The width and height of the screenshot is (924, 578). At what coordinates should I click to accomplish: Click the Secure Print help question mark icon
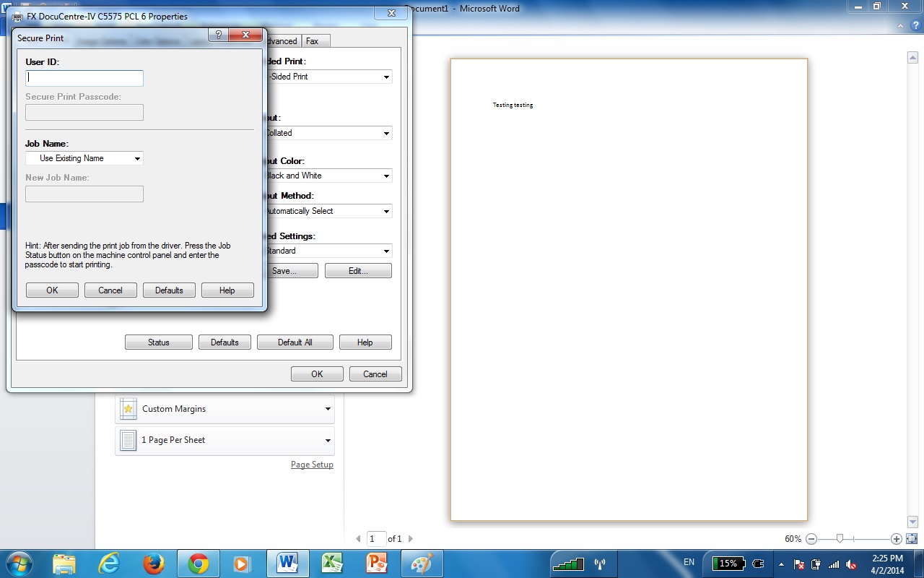click(219, 35)
